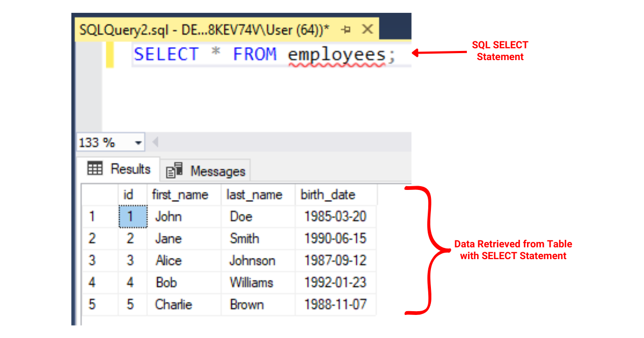Pin the SQLQuery2.sql tab
This screenshot has height=338, width=644.
click(x=346, y=30)
